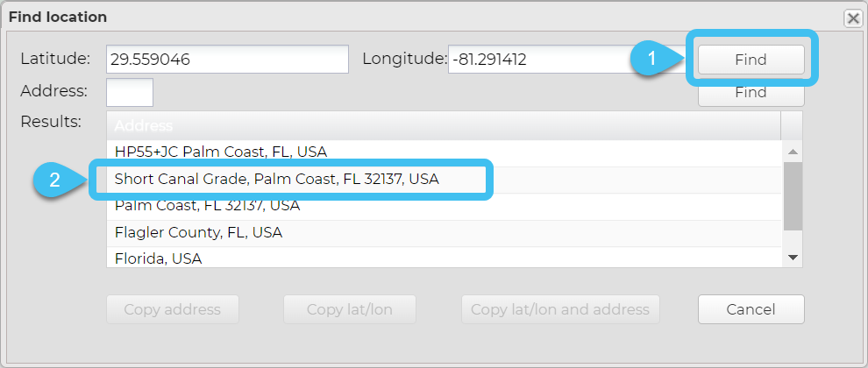Cancel the Find location dialog

coord(751,309)
